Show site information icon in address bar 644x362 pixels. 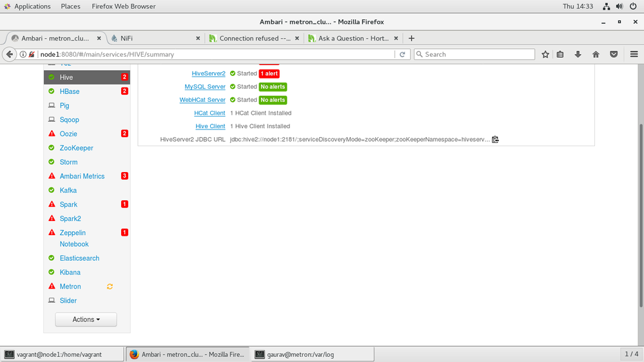click(x=23, y=54)
